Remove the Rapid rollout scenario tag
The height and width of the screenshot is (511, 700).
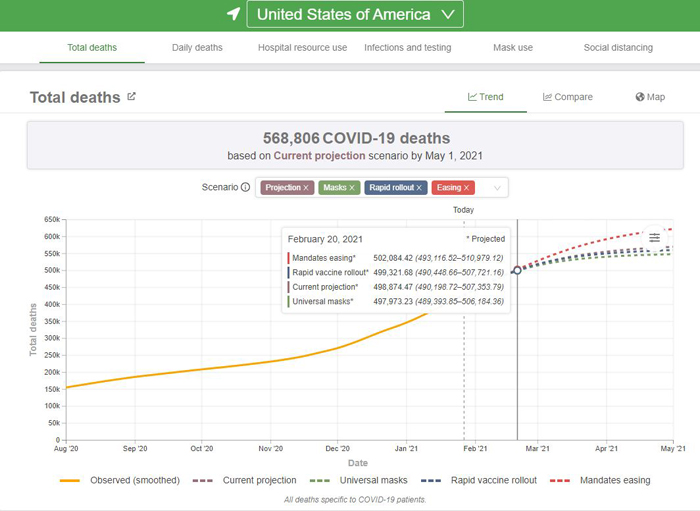coord(419,188)
